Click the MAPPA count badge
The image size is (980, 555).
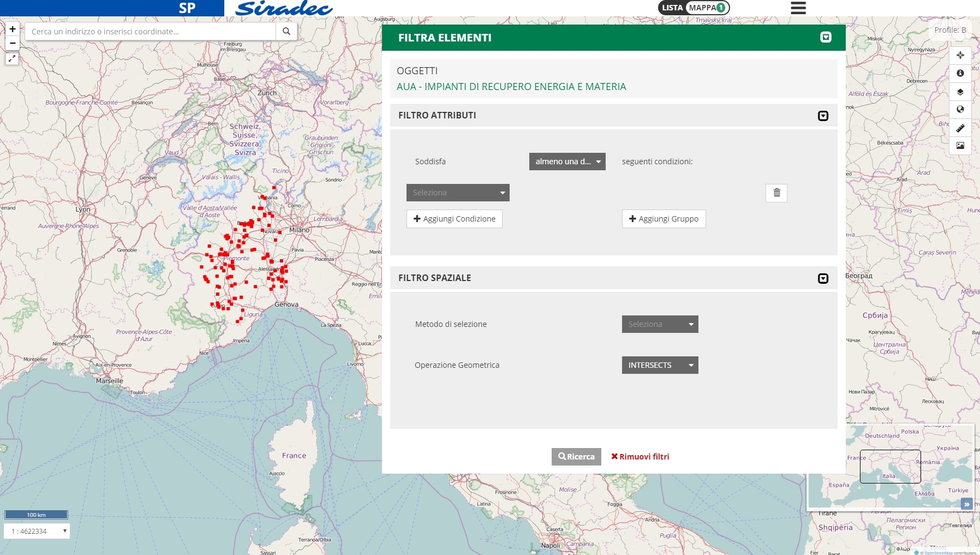click(721, 8)
